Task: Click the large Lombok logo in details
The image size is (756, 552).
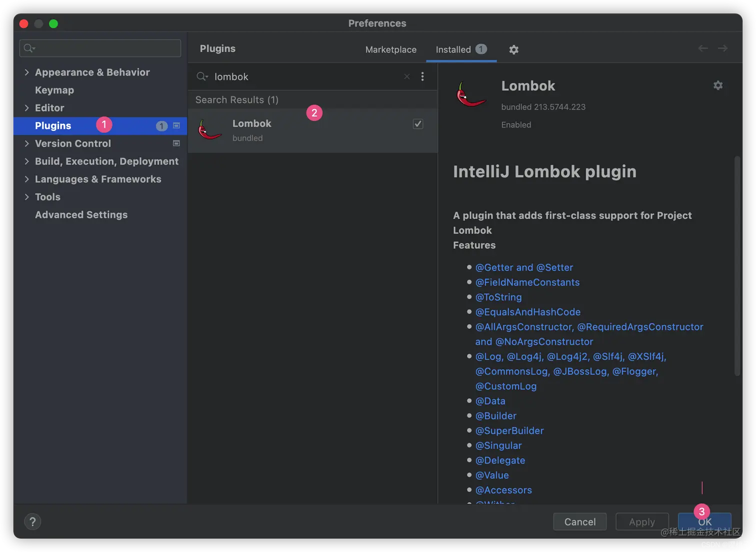Action: 470,94
